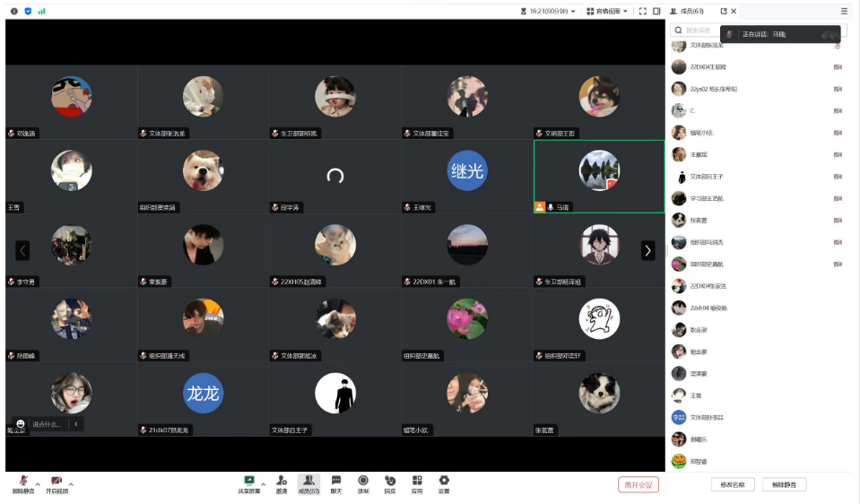Open the Chat (聊天) panel icon
This screenshot has height=504, width=860.
[x=336, y=481]
